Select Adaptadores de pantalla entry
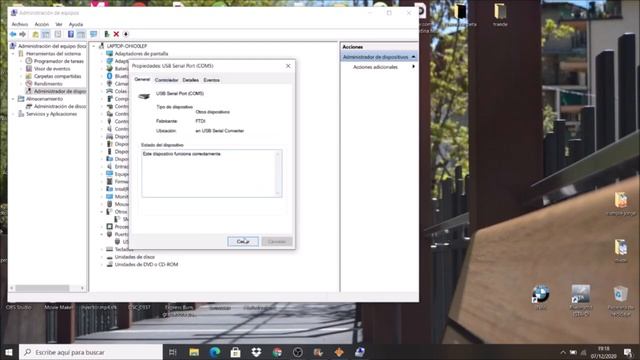This screenshot has height=360, width=640. (141, 54)
